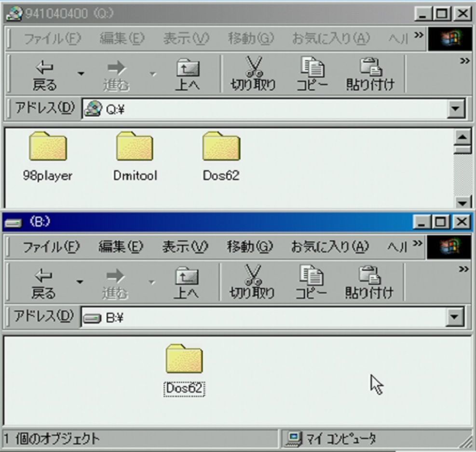Click 切り取り (Cut) scissors in Q: window
Screen dimensions: 476x452
(253, 74)
